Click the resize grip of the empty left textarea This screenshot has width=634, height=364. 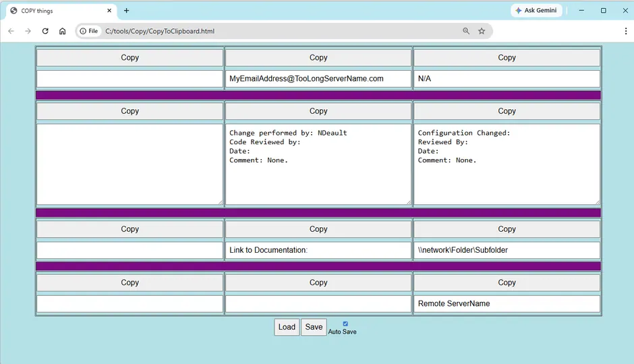tap(221, 202)
